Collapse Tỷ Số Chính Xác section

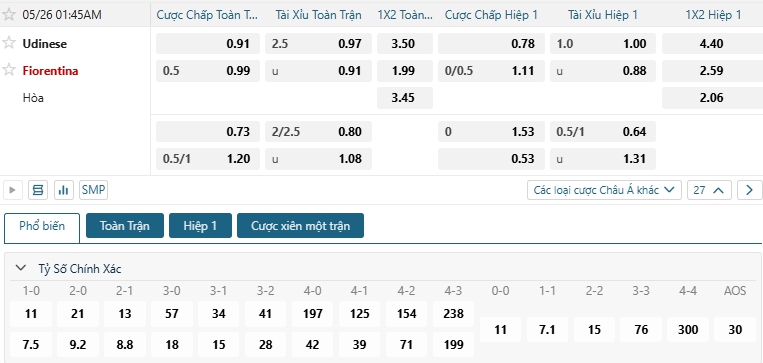coord(20,268)
